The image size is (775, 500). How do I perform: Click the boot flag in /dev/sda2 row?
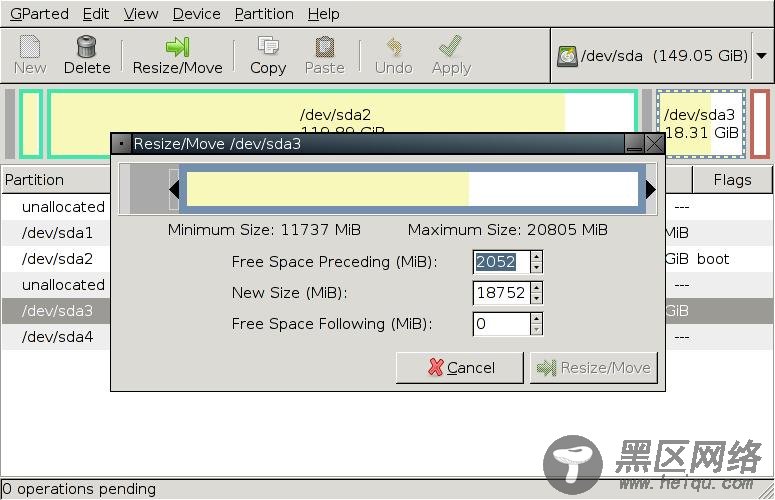pyautogui.click(x=713, y=259)
